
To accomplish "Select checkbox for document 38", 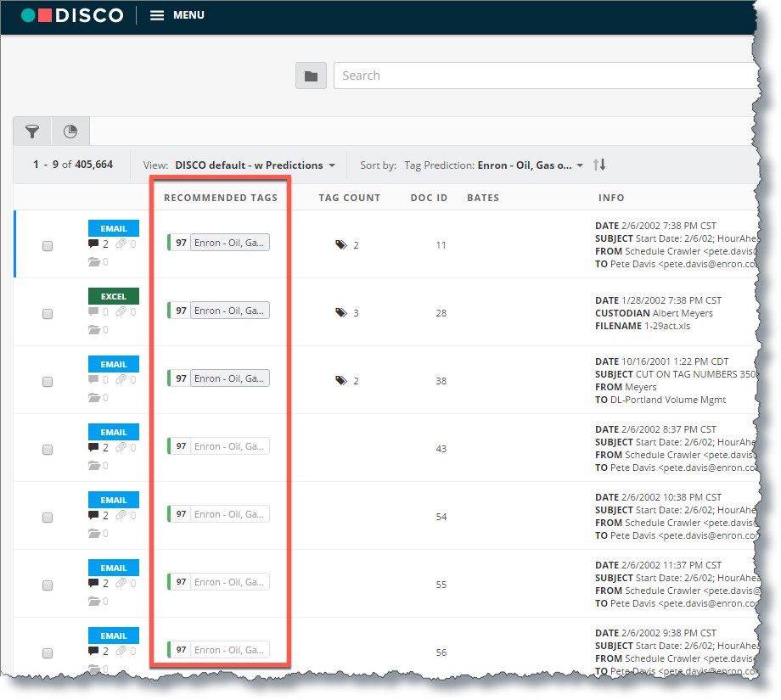I will pyautogui.click(x=48, y=382).
